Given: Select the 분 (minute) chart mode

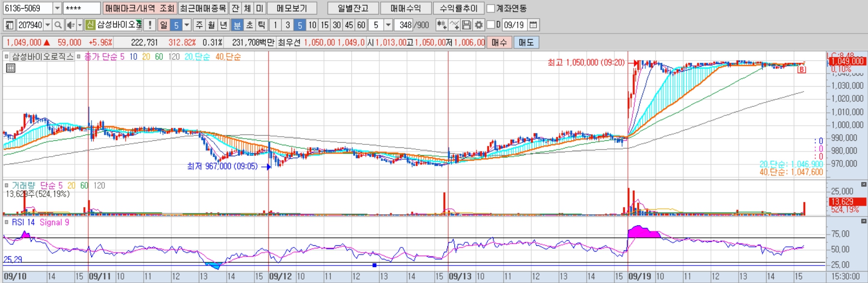Looking at the screenshot, I should pyautogui.click(x=237, y=25).
